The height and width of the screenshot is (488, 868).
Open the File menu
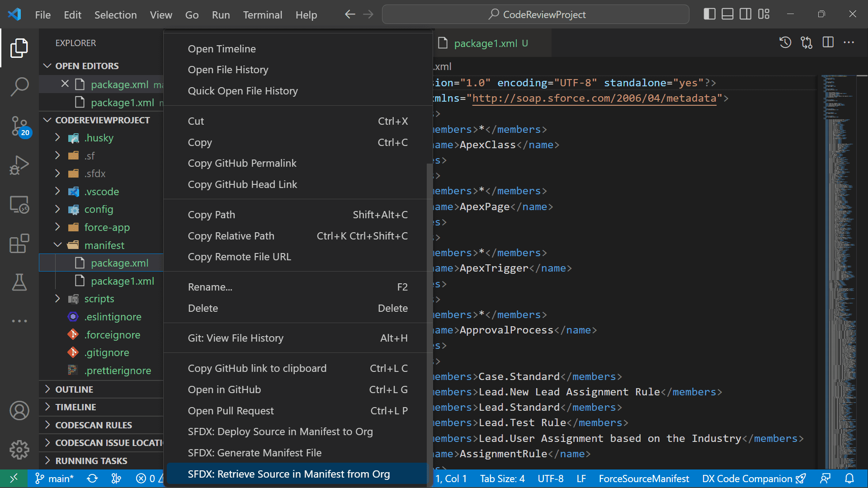(43, 15)
